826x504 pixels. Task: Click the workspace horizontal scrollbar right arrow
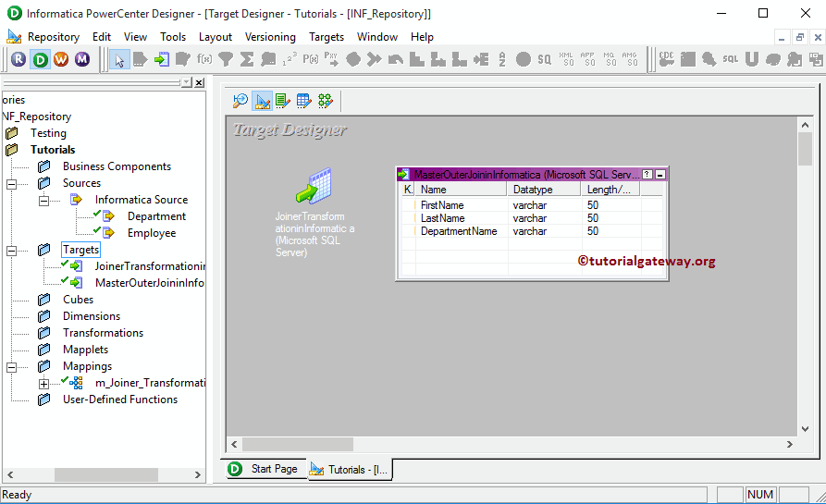790,445
